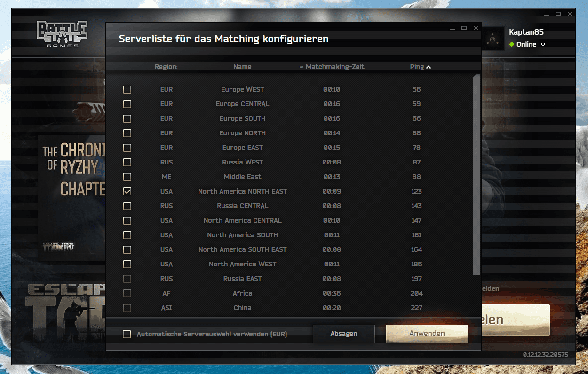Check the Europe CENTRAL server checkbox

[127, 104]
